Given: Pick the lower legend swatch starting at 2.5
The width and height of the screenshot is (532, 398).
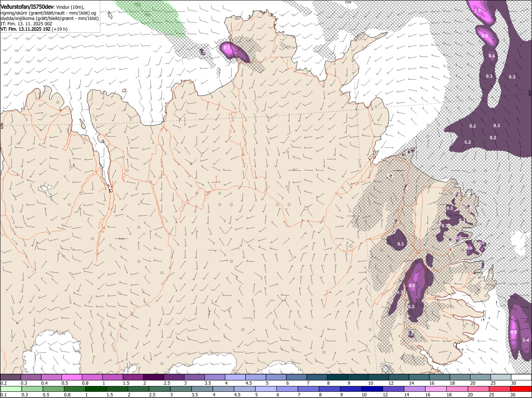Looking at the screenshot, I should coord(160,389).
